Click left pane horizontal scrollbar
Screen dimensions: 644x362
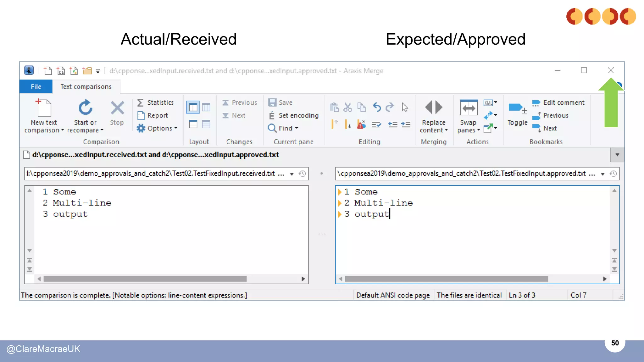click(x=145, y=279)
